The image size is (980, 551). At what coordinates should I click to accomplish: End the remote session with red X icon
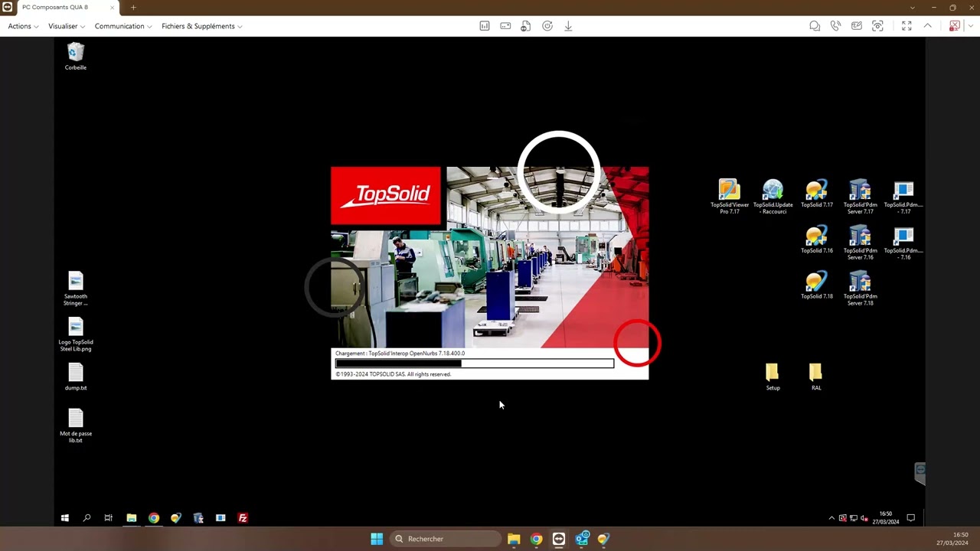point(954,26)
